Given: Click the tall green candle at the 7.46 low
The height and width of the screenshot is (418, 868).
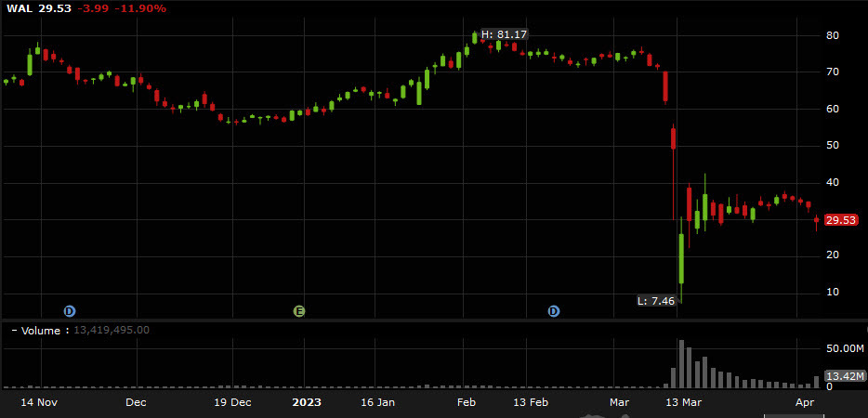Looking at the screenshot, I should (x=681, y=259).
